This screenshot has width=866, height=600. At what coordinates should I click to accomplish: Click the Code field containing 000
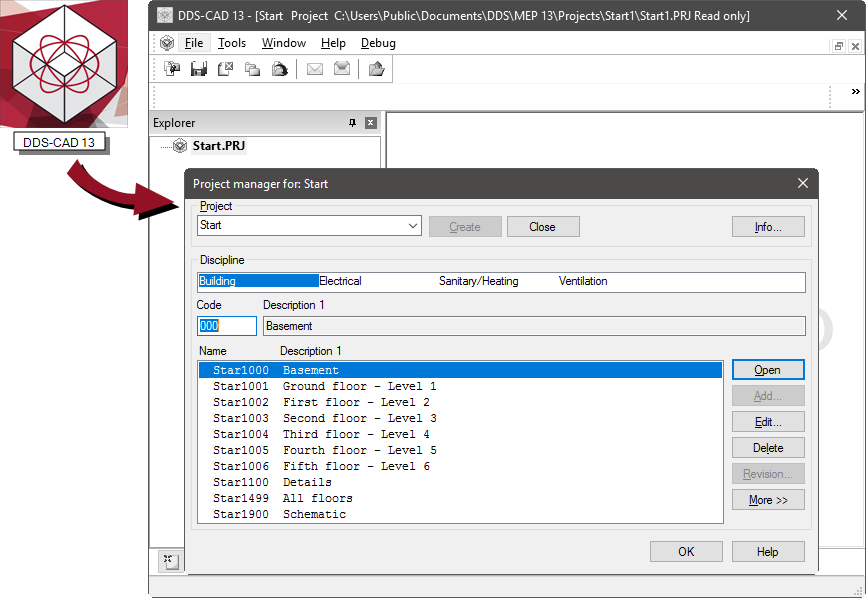227,326
